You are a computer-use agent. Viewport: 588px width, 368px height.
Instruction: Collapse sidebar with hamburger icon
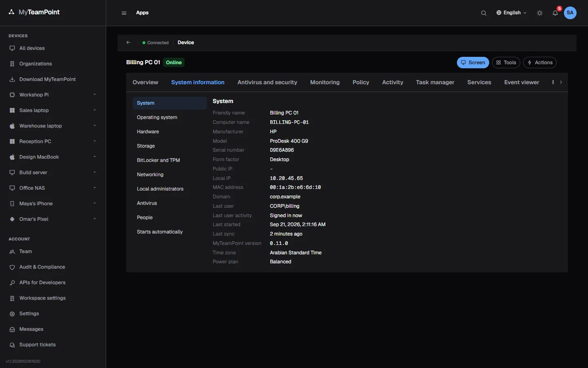pos(124,13)
